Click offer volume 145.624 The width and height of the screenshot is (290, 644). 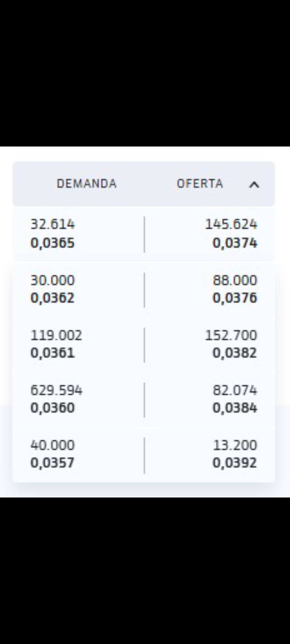[231, 224]
